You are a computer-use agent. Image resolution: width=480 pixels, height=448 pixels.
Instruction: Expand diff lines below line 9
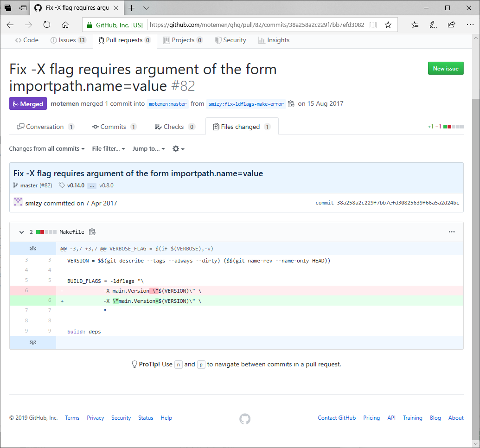[33, 342]
